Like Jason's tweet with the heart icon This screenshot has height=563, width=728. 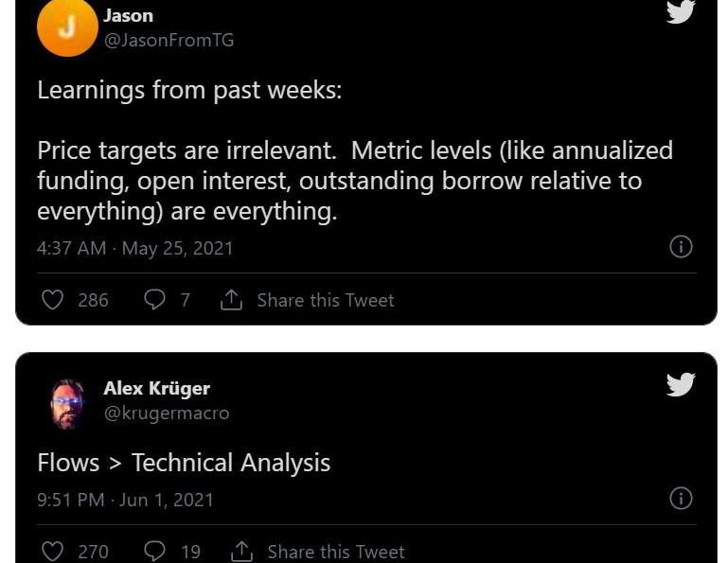click(53, 300)
